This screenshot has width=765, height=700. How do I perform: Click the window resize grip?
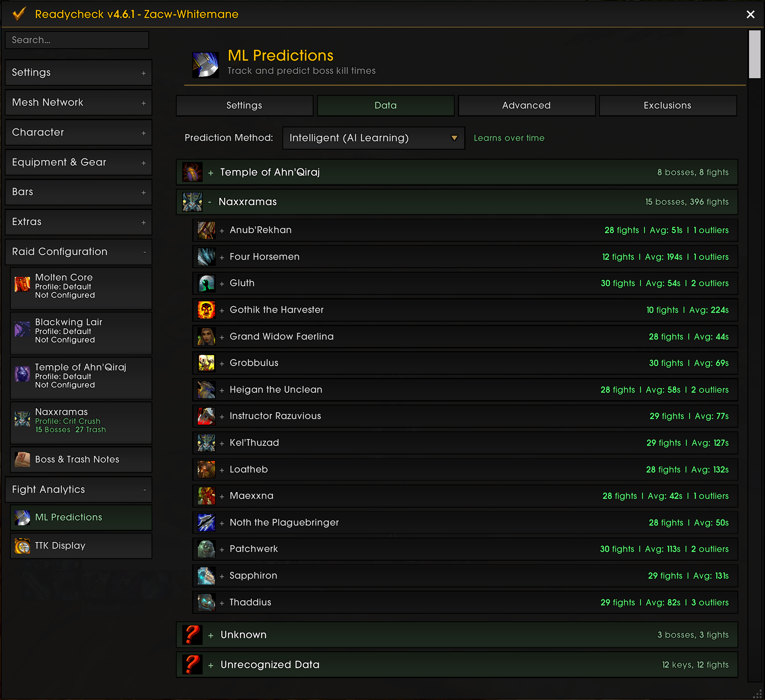point(757,694)
